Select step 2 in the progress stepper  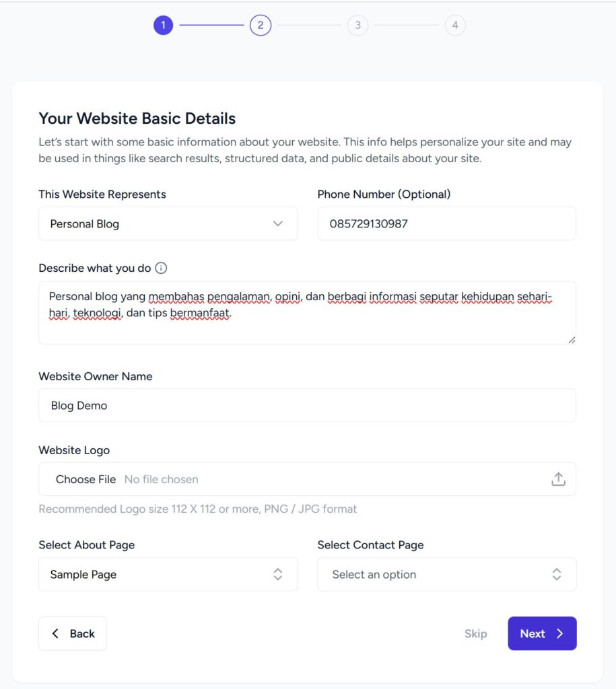[261, 25]
